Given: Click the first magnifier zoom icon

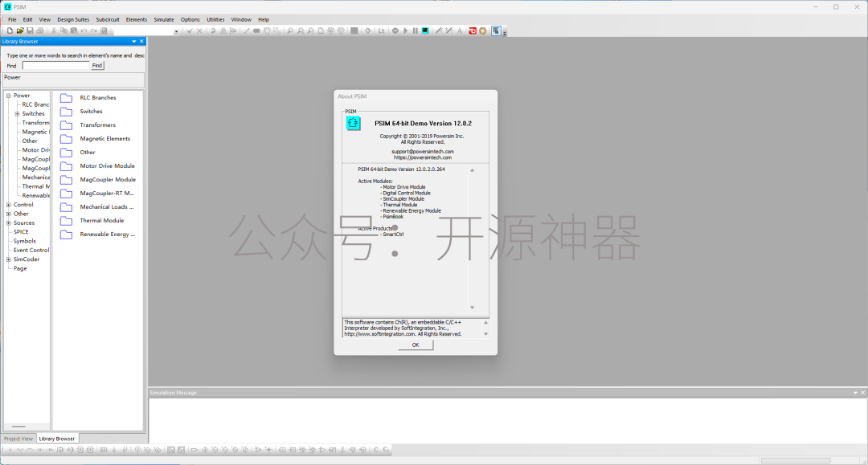Looking at the screenshot, I should 290,31.
